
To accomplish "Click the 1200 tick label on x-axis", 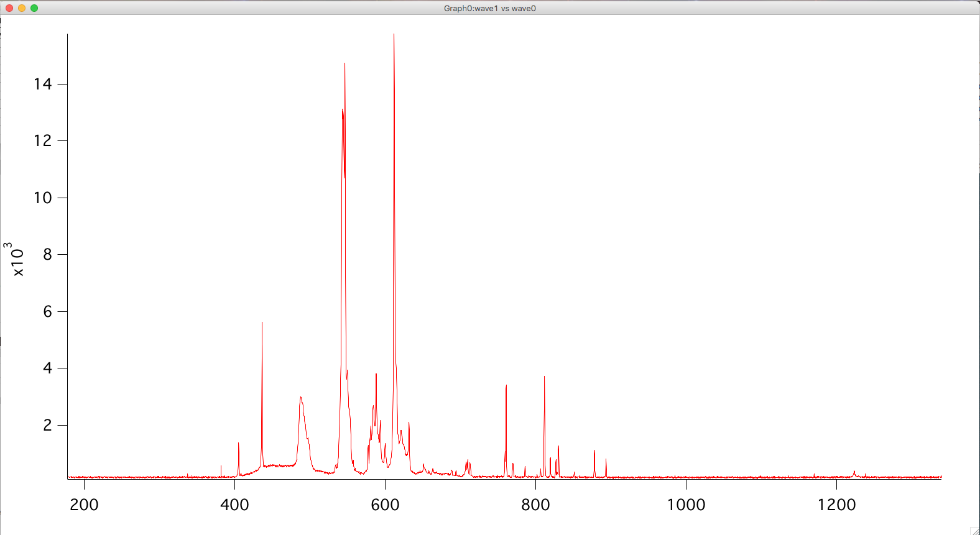I will click(x=836, y=505).
